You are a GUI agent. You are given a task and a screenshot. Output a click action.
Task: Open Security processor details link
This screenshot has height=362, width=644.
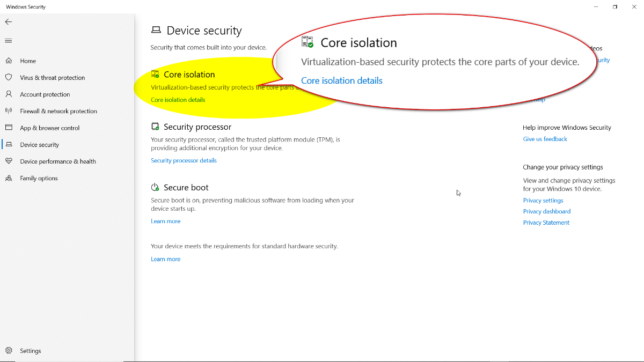[184, 160]
